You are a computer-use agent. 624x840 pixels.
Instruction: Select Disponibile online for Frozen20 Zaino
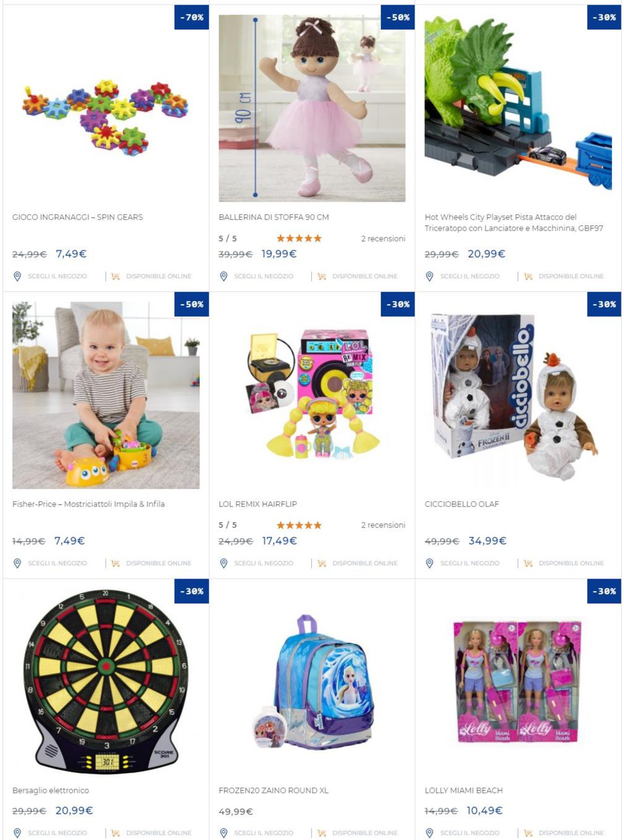point(365,833)
